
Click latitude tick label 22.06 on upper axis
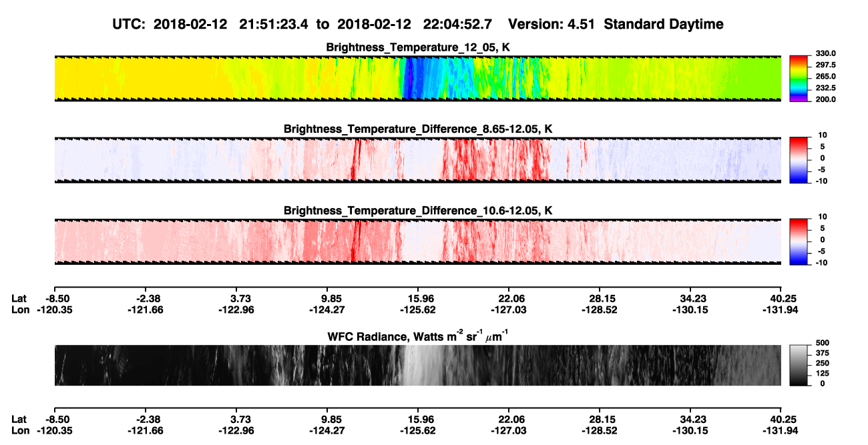pos(509,298)
